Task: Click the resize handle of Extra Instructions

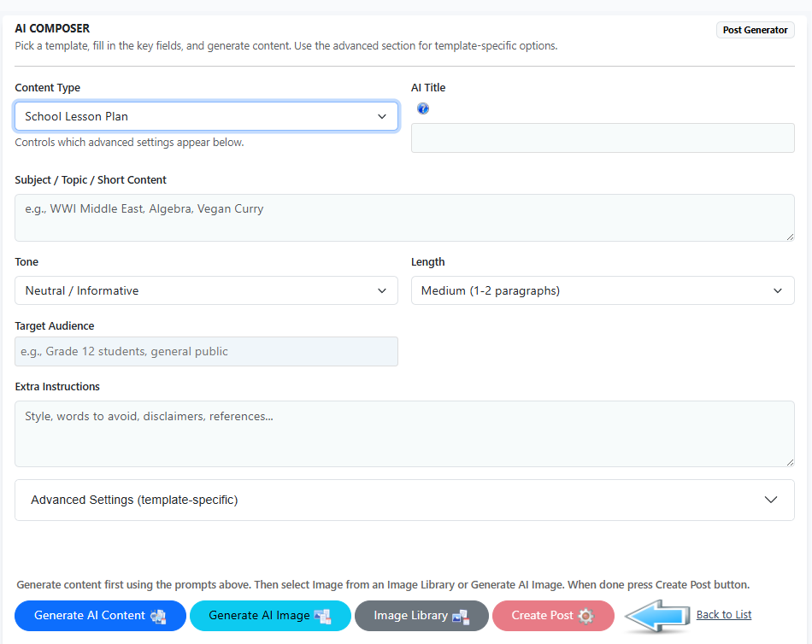Action: pyautogui.click(x=790, y=462)
